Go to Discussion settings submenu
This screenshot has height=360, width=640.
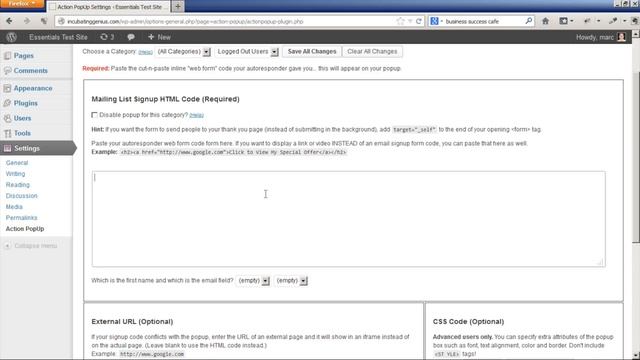click(x=21, y=196)
